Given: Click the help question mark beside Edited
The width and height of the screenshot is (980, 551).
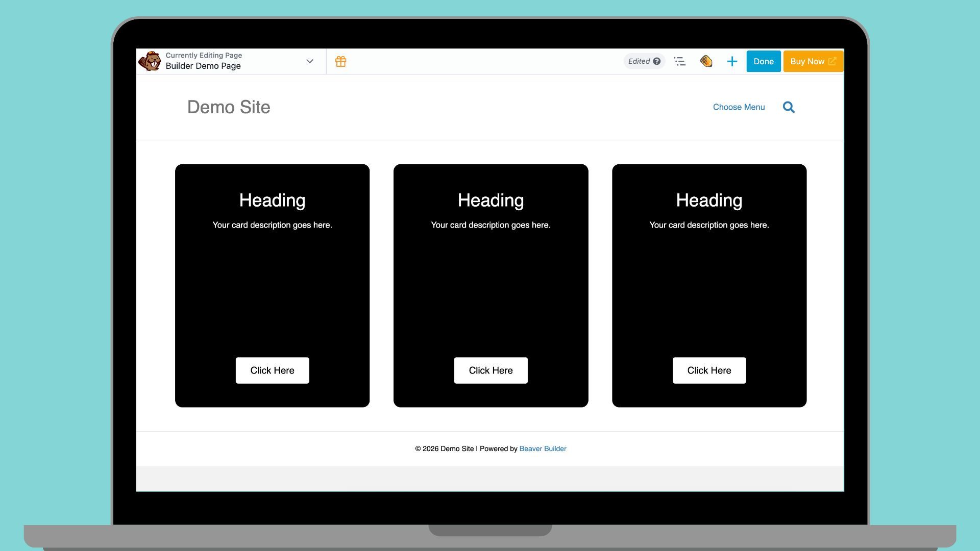Looking at the screenshot, I should coord(657,61).
